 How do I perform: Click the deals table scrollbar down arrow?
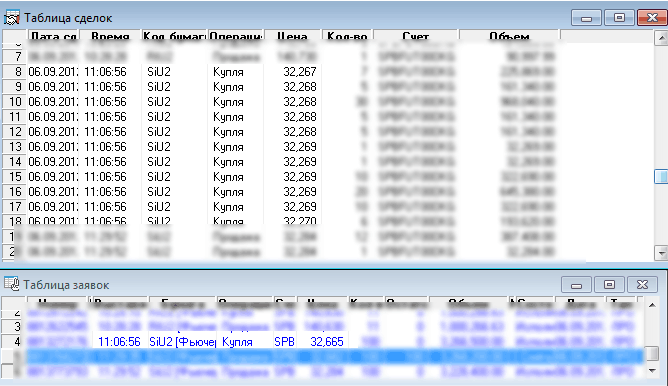(x=661, y=253)
